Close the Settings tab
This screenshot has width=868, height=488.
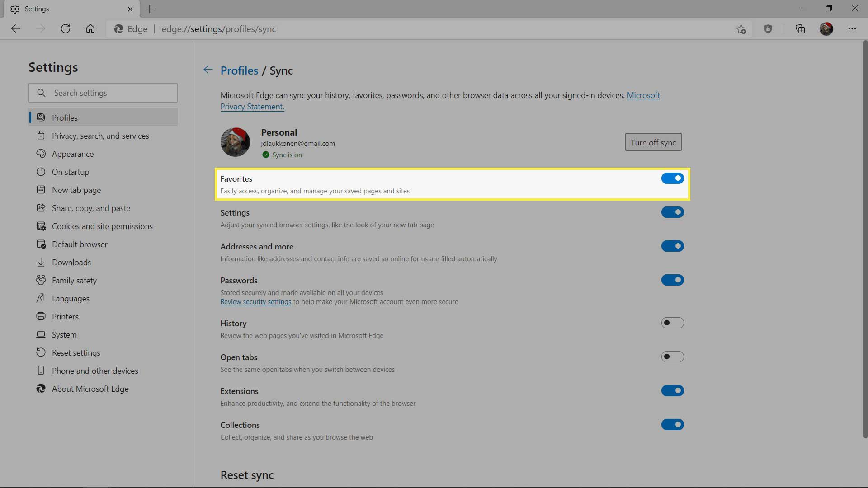point(130,9)
